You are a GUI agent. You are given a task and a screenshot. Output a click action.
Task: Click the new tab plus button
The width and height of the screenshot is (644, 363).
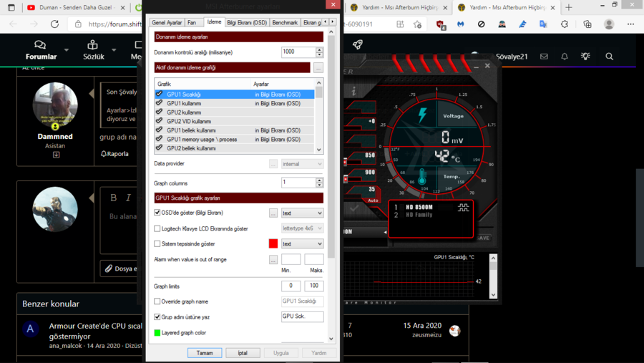[x=569, y=7]
